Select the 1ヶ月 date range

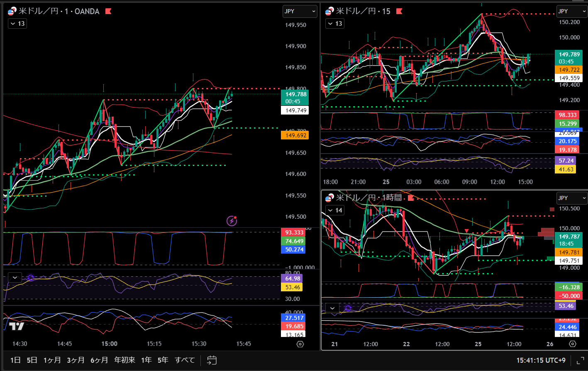pyautogui.click(x=52, y=360)
